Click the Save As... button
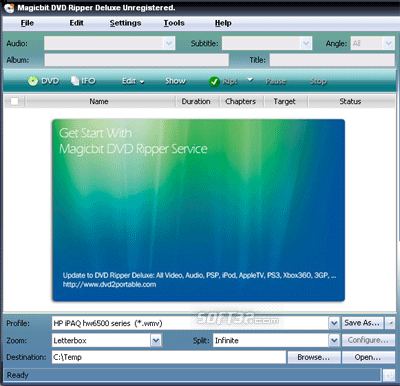The height and width of the screenshot is (386, 400). [x=362, y=323]
